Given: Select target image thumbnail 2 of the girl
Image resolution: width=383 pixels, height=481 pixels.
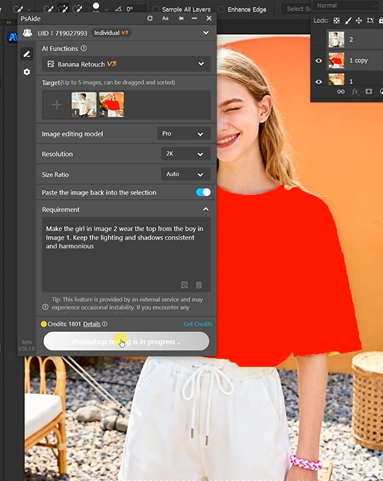Looking at the screenshot, I should [111, 105].
